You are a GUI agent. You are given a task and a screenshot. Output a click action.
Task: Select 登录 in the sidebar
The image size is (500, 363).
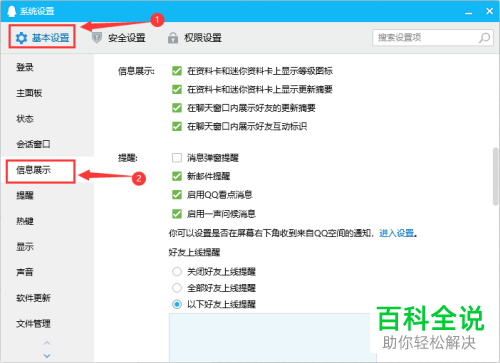pos(25,67)
